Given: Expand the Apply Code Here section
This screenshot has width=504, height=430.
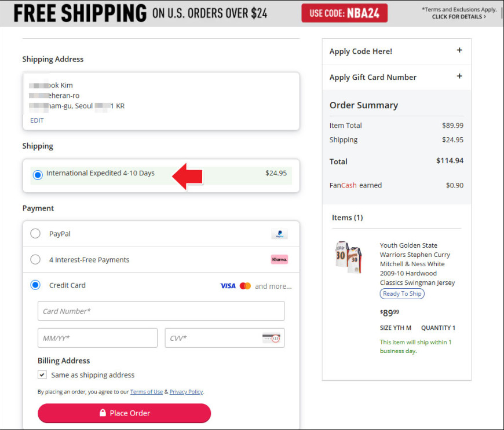Looking at the screenshot, I should [x=459, y=51].
